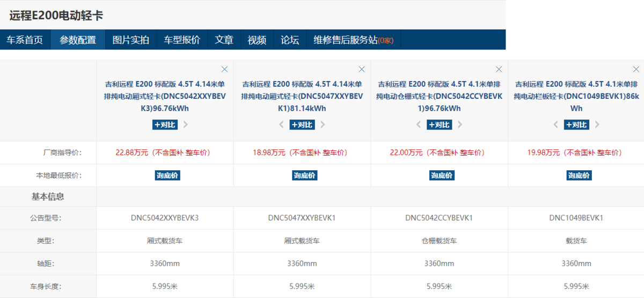Select the 参数配置 tab

[x=78, y=40]
